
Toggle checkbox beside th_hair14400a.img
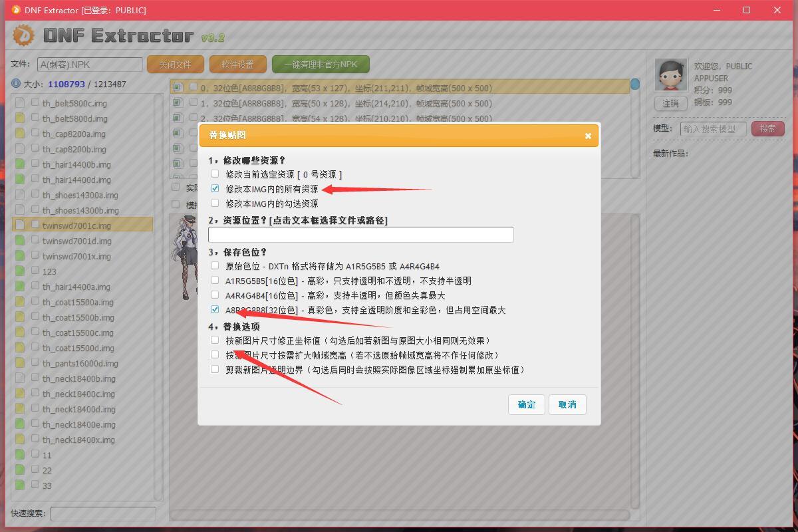(x=35, y=286)
